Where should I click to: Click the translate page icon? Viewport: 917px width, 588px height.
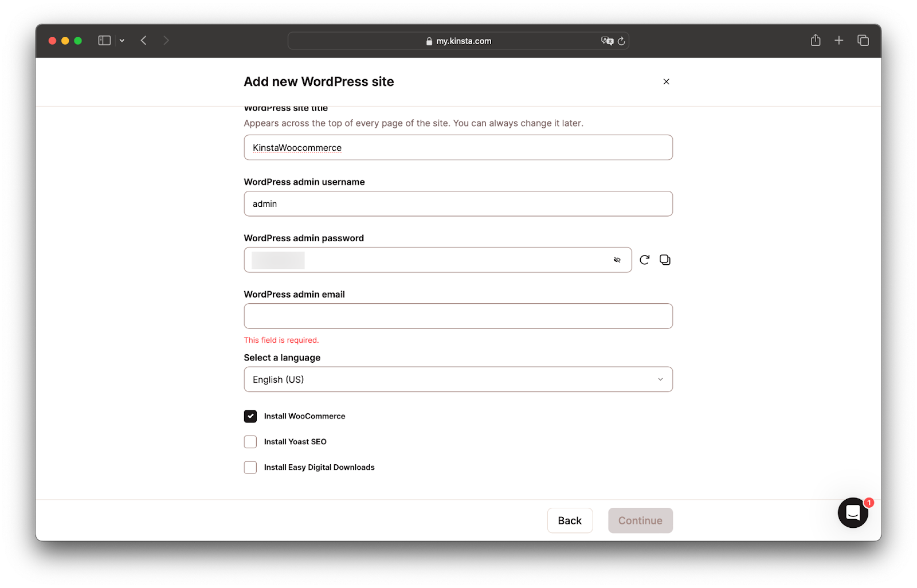pos(606,41)
